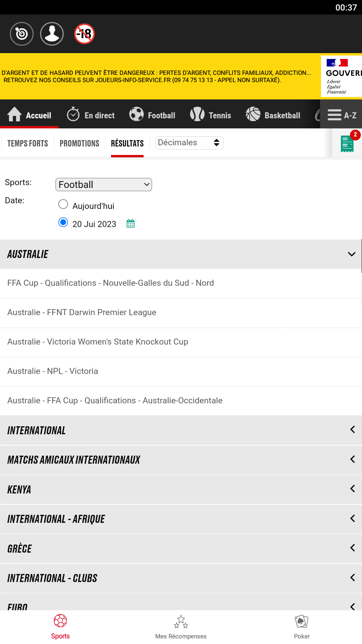
Task: Switch to the Promotions tab
Action: [x=79, y=143]
